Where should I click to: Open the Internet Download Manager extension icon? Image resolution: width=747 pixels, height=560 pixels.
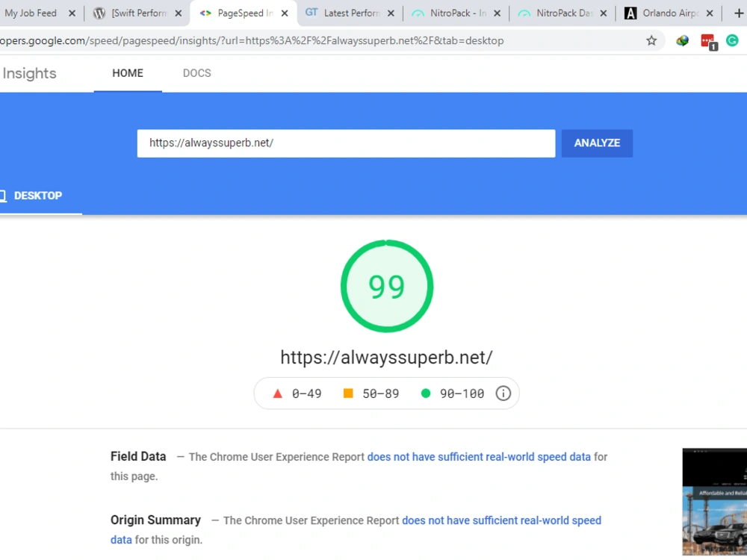coord(682,41)
